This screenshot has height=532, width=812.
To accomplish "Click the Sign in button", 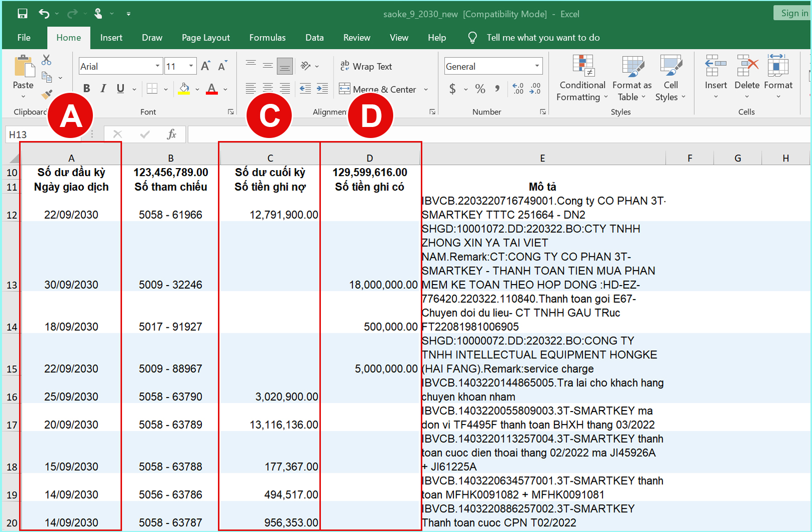I will pos(793,13).
